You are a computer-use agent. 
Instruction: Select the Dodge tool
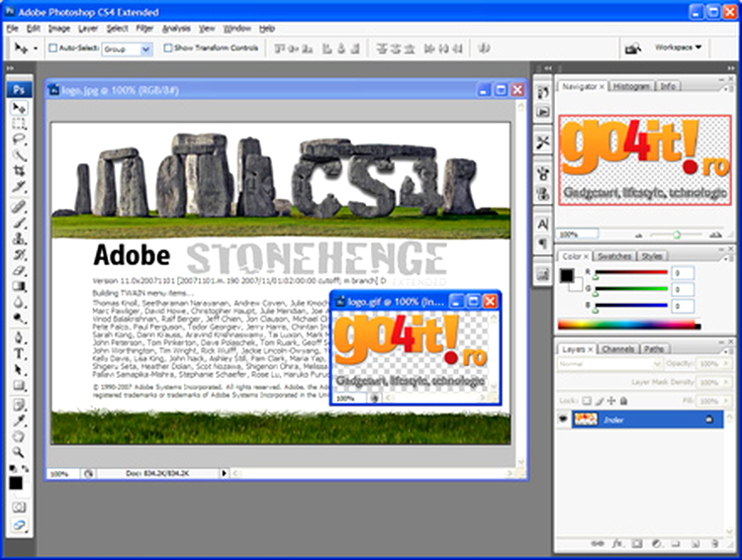(x=19, y=318)
